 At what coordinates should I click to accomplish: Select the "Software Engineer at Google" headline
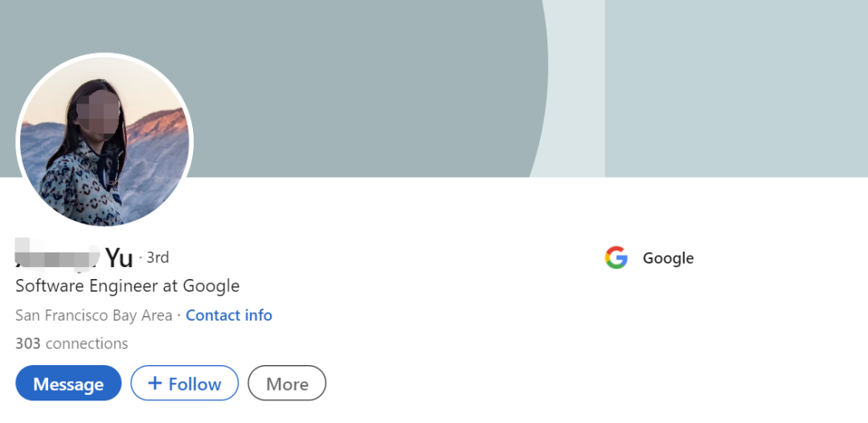[127, 286]
